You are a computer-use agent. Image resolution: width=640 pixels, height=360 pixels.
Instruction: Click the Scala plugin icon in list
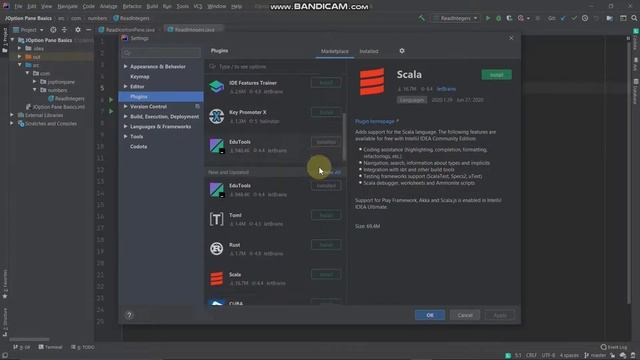click(x=216, y=279)
